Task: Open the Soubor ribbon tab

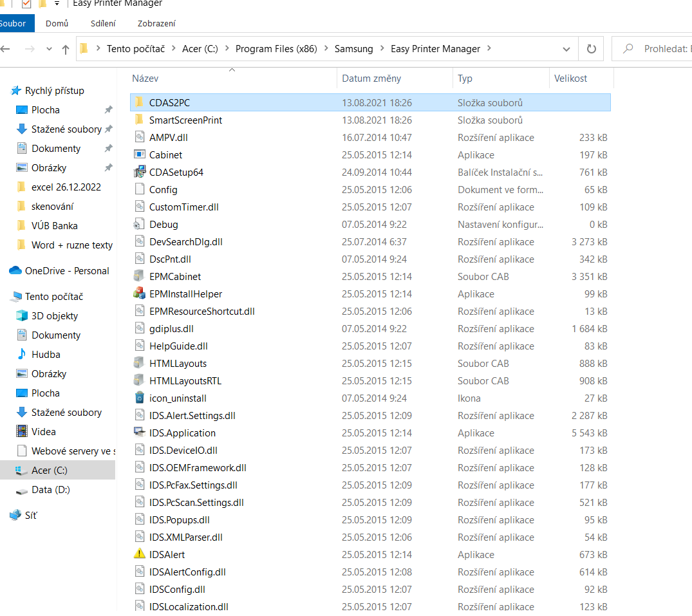Action: (14, 23)
